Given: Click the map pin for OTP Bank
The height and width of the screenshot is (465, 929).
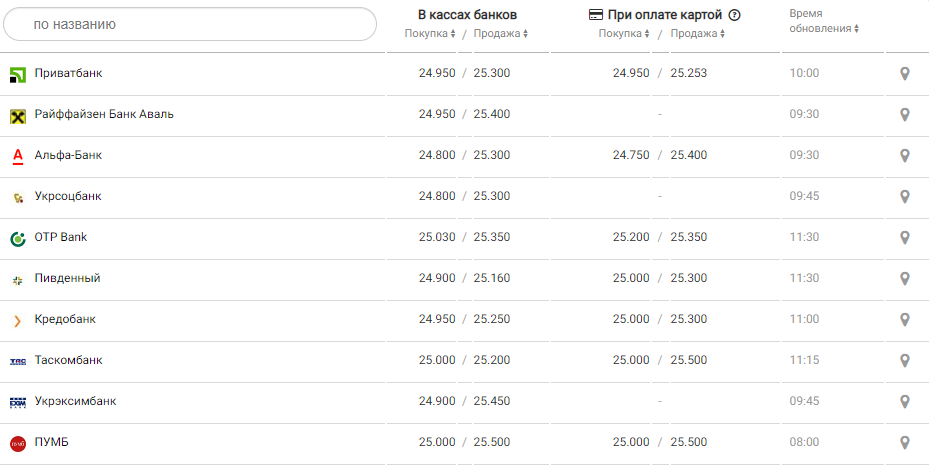Looking at the screenshot, I should tap(905, 237).
